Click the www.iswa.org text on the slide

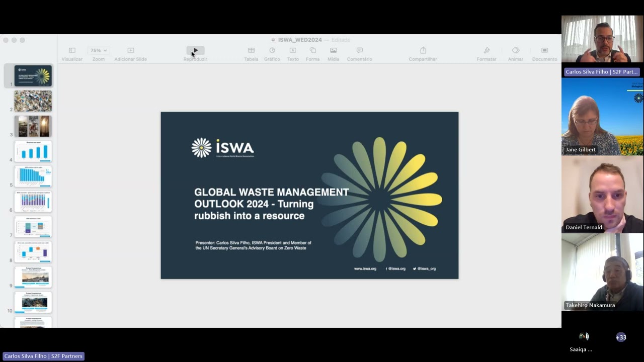pyautogui.click(x=365, y=268)
